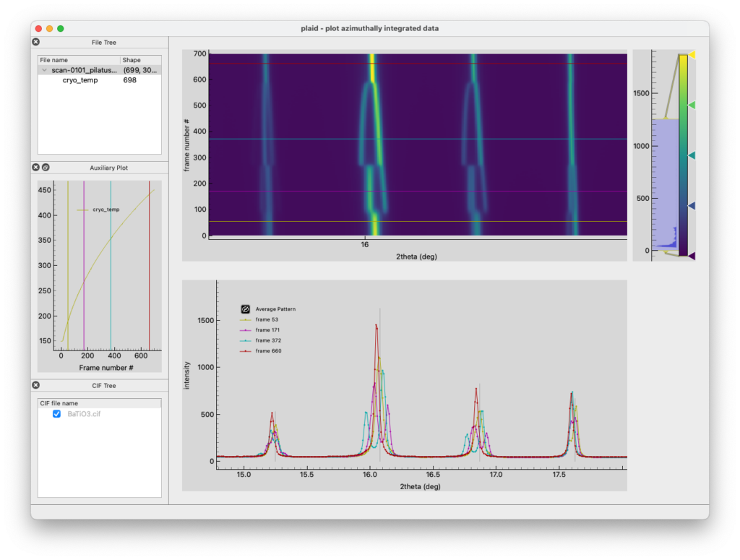The width and height of the screenshot is (740, 560).
Task: Click the 'intensity' axis label
Action: (187, 376)
